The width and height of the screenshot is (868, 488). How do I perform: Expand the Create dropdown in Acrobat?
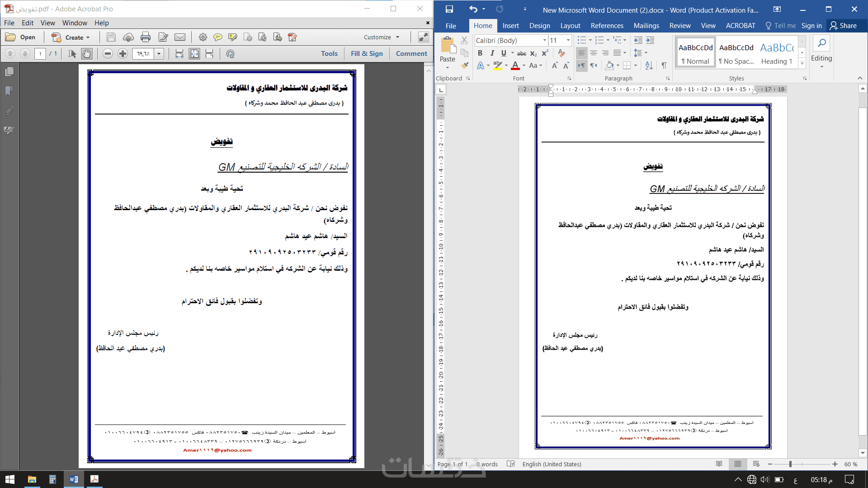(x=88, y=38)
